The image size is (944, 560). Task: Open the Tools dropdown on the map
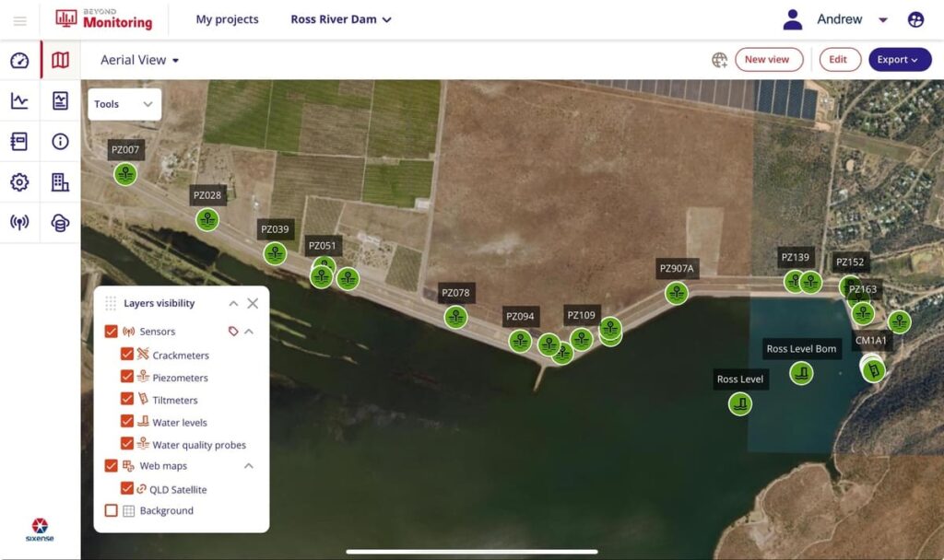[x=124, y=104]
